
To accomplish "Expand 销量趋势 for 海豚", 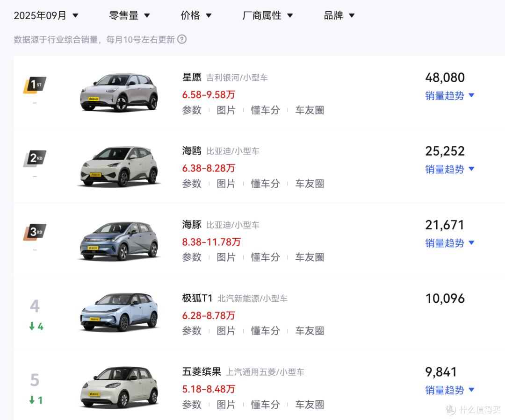I will pos(450,243).
